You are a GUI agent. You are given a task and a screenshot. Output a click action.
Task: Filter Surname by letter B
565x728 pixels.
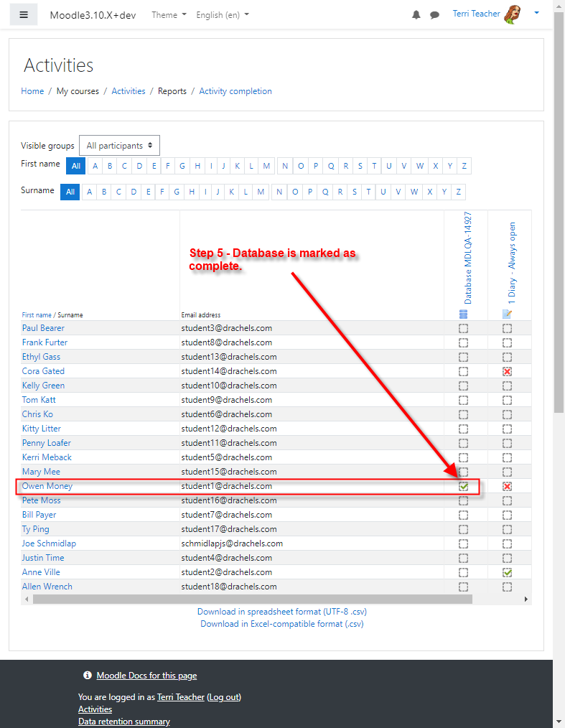click(104, 192)
